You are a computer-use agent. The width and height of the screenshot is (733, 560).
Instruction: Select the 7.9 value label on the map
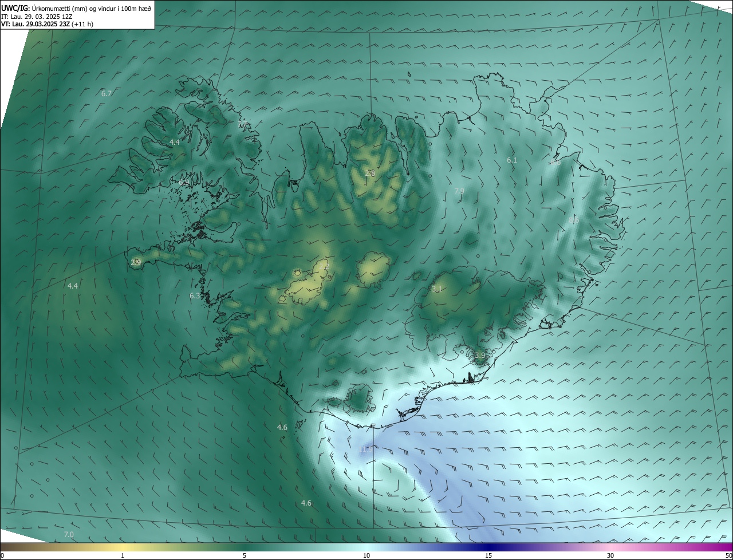tap(459, 191)
